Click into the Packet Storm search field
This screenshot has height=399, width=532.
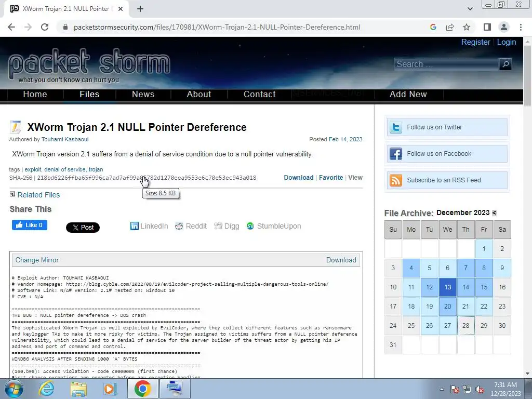(446, 64)
